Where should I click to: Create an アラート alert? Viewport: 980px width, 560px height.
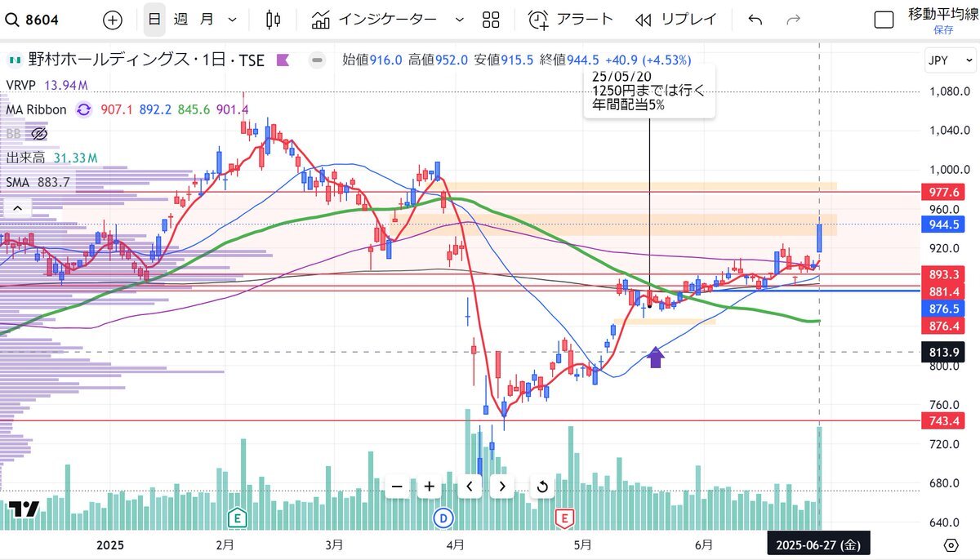(x=570, y=19)
